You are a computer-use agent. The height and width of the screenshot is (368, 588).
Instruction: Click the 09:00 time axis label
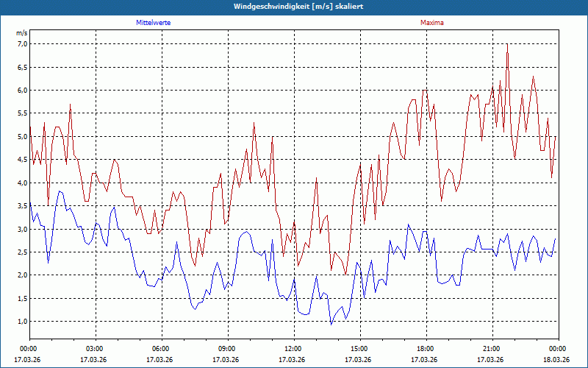[228, 349]
